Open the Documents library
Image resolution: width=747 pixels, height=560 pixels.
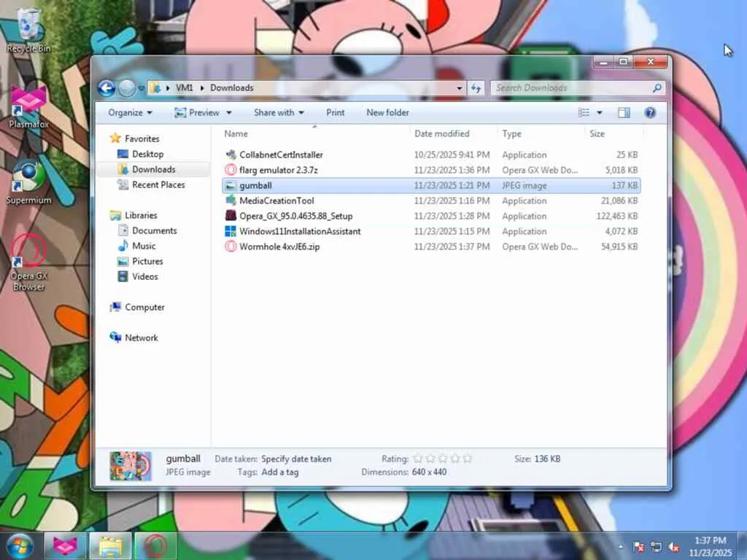[155, 230]
